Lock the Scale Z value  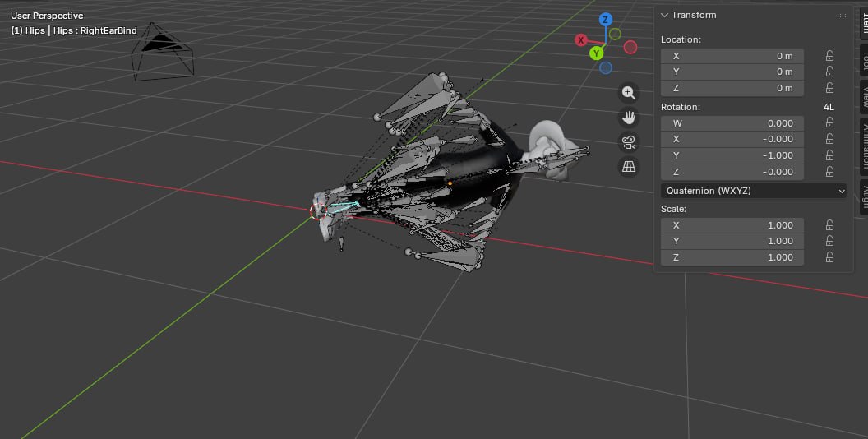point(829,257)
